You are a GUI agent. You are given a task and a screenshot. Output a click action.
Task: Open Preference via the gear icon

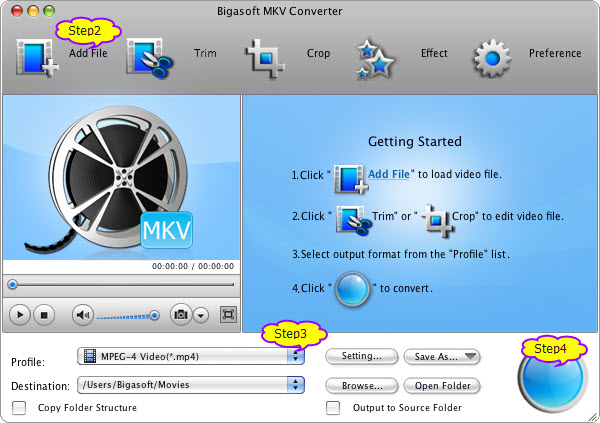pyautogui.click(x=492, y=59)
